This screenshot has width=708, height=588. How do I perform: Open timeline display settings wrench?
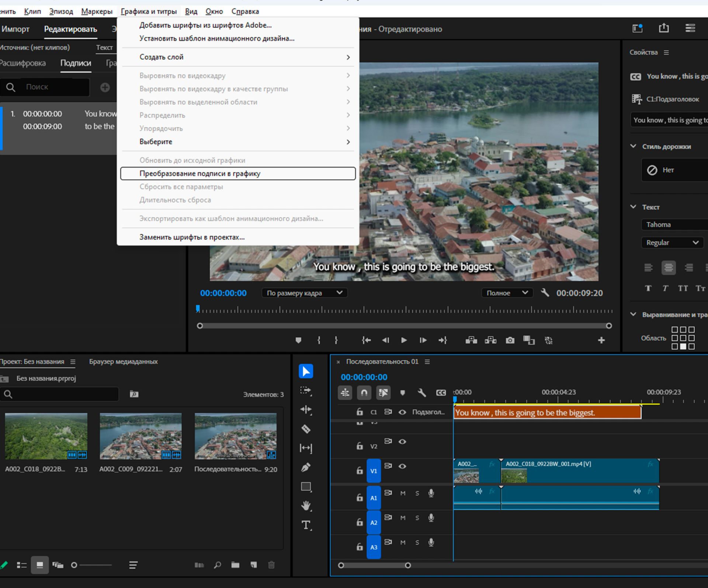(421, 393)
